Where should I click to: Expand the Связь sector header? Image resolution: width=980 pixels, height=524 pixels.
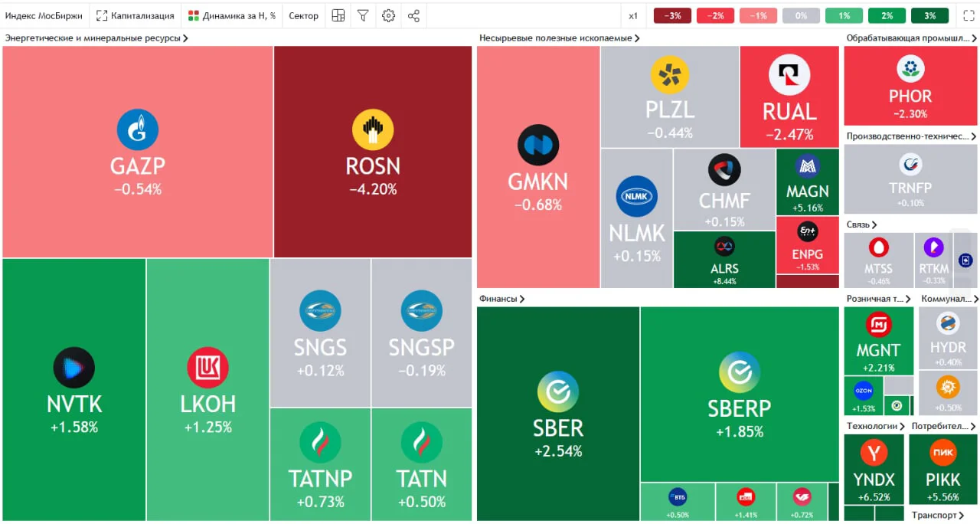click(x=861, y=224)
